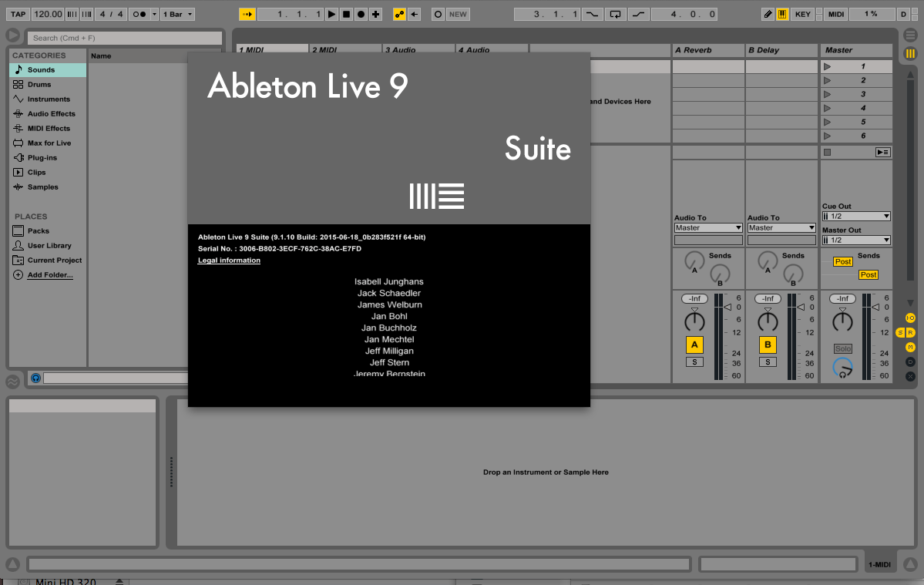Click the tempo field showing 120.00
924x585 pixels.
pyautogui.click(x=48, y=14)
